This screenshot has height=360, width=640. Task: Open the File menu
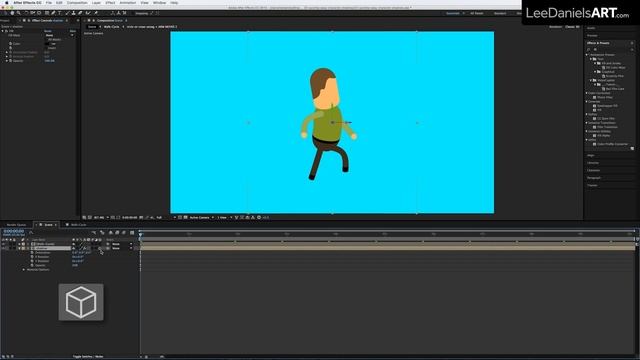[49, 3]
